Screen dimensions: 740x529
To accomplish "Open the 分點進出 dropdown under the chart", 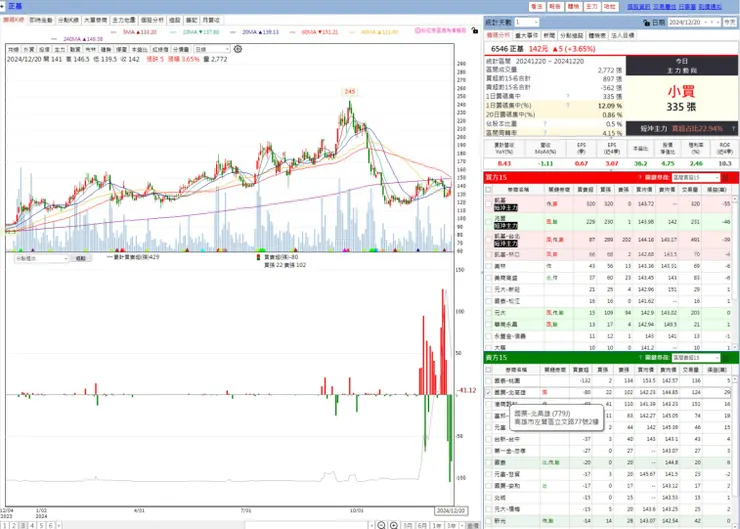I will (42, 259).
